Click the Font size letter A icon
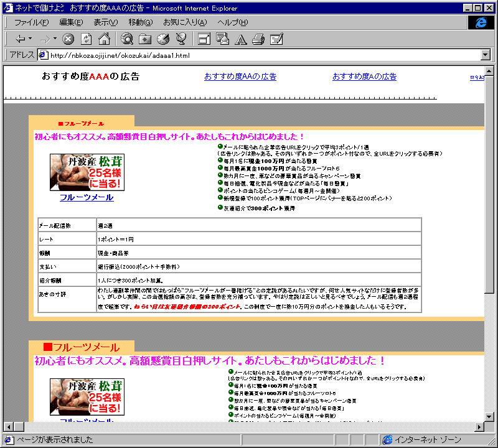Viewport: 498px width, 448px height. coord(240,39)
